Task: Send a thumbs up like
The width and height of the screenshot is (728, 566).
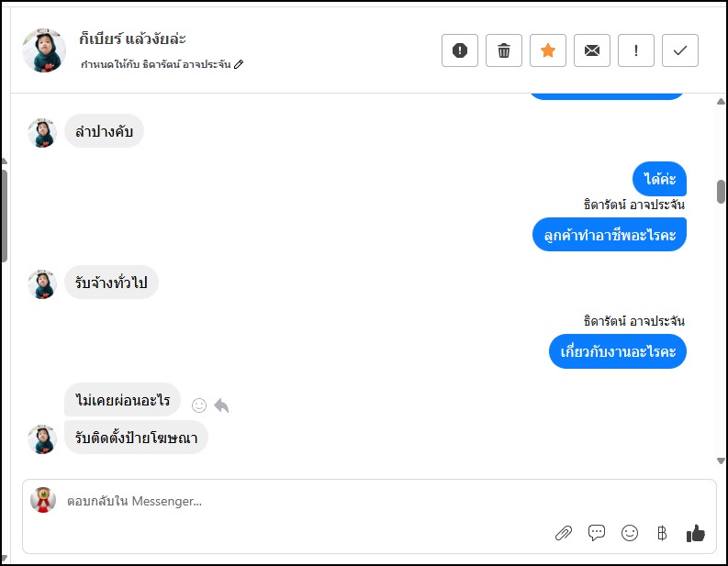Action: (696, 533)
